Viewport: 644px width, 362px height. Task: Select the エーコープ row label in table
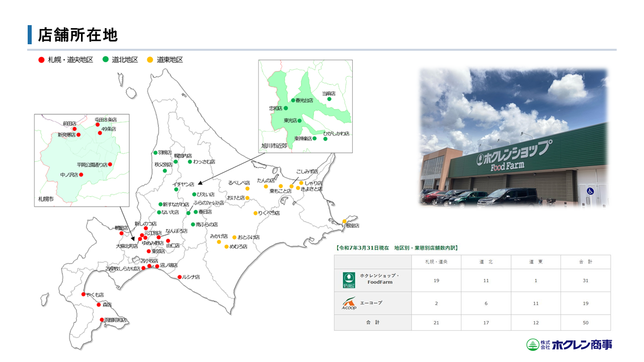click(371, 303)
